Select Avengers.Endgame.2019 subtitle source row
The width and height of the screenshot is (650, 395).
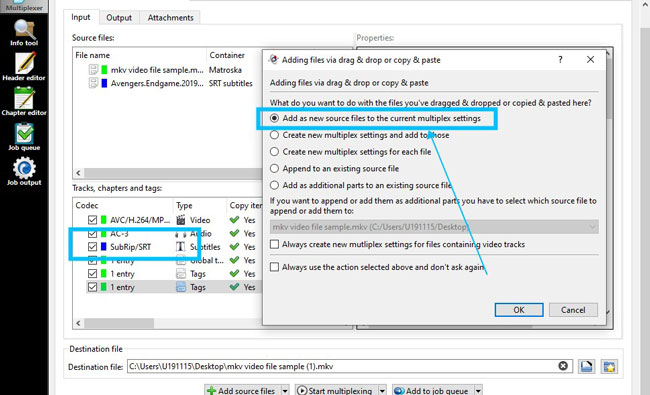(x=168, y=83)
